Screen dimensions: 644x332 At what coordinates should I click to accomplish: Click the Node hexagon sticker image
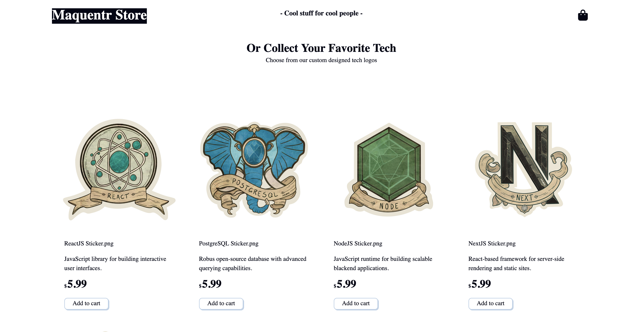pos(389,169)
